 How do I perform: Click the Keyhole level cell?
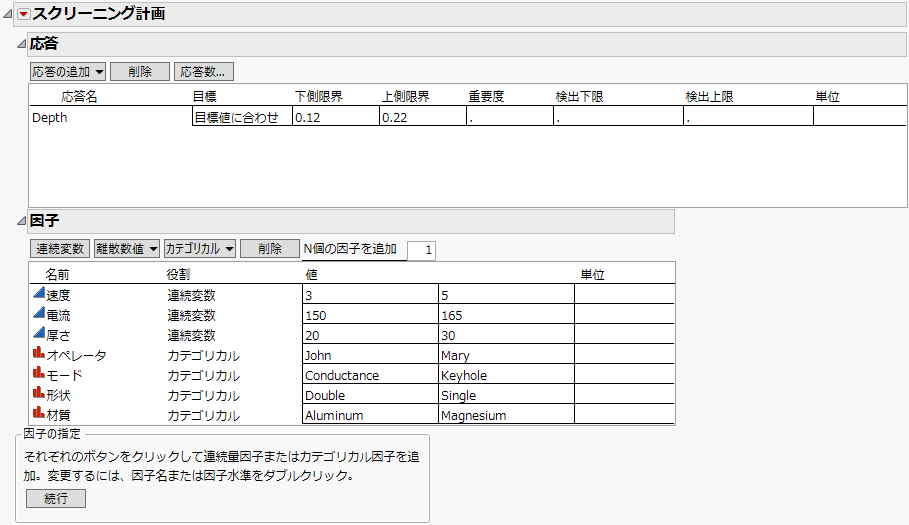tap(506, 374)
